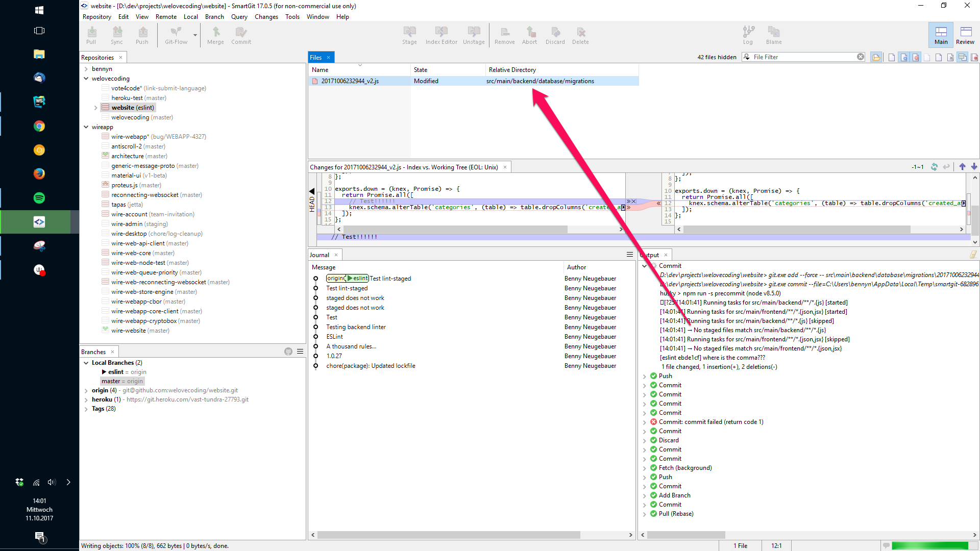The width and height of the screenshot is (980, 551).
Task: Click the Abort toolbar icon
Action: click(x=530, y=35)
